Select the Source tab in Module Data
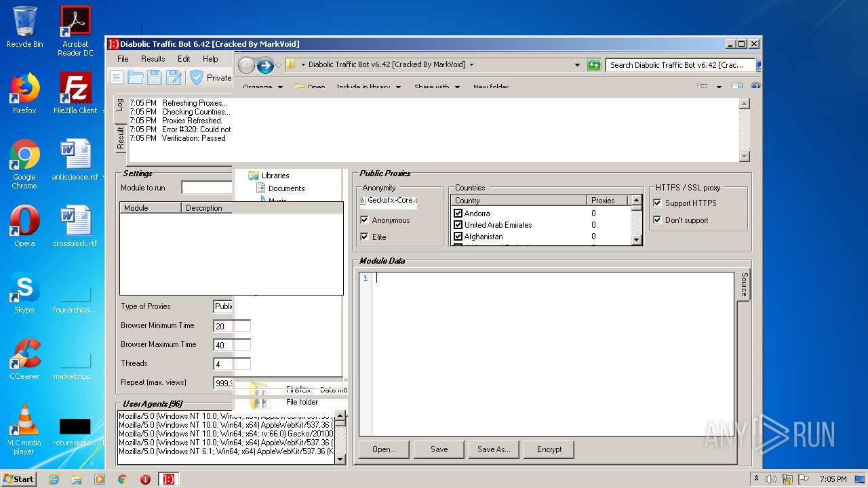 click(x=744, y=285)
